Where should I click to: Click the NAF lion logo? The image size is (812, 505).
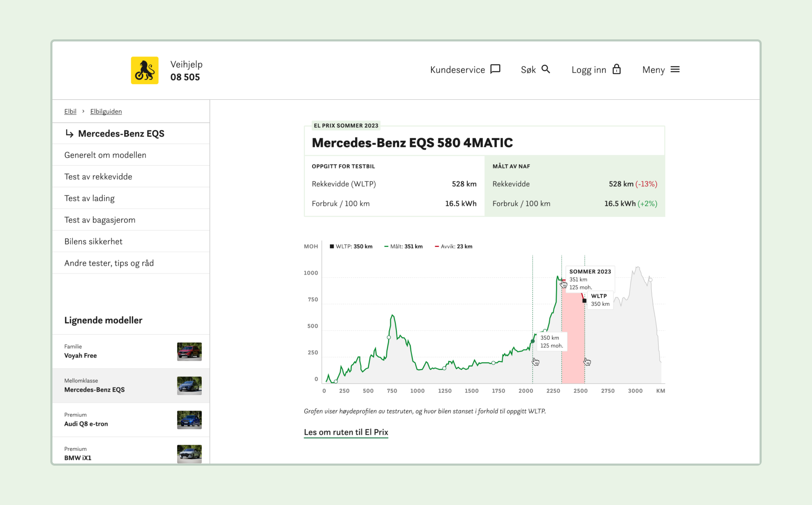pos(145,70)
